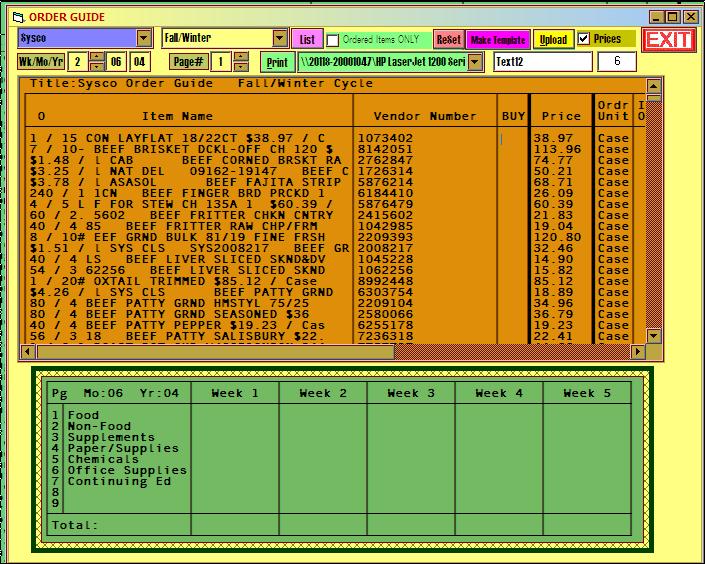Image resolution: width=705 pixels, height=564 pixels.
Task: Click BUY cell for CON LAYFLAT row
Action: 513,139
